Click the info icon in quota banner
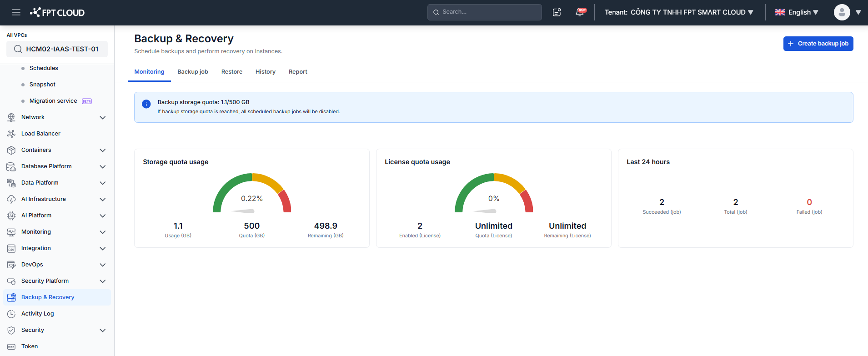 (146, 104)
